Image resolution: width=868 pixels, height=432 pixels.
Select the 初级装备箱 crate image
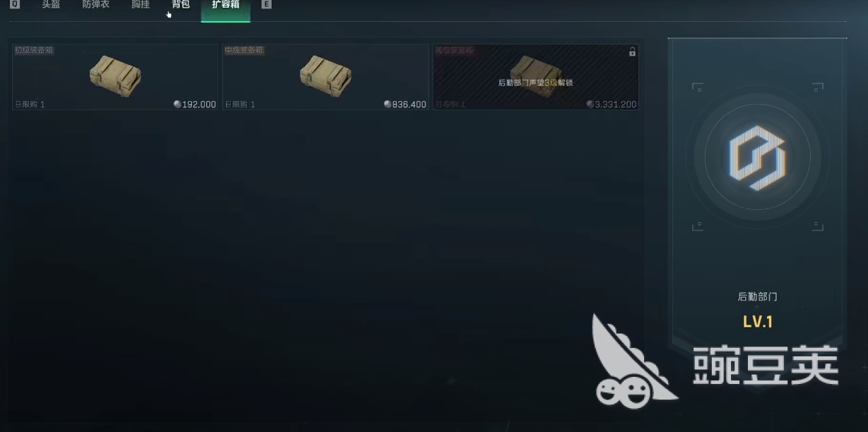(x=115, y=76)
